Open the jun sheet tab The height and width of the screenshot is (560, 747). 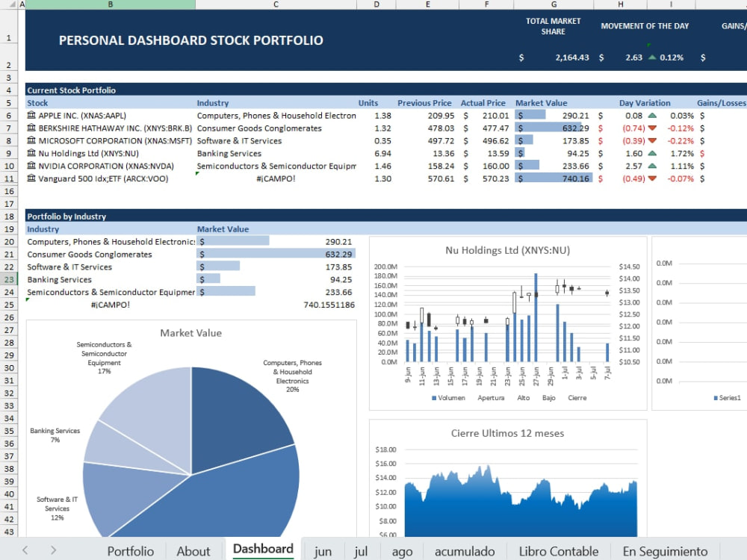[x=323, y=551]
